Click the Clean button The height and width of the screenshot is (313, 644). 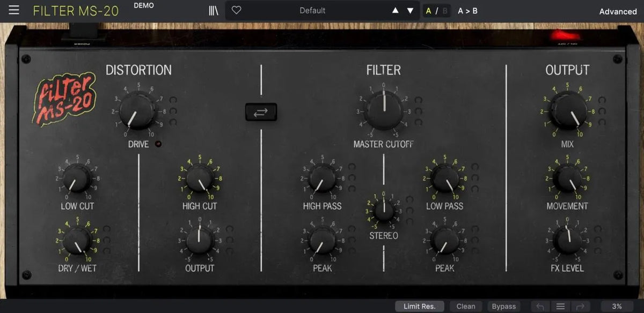coord(466,306)
